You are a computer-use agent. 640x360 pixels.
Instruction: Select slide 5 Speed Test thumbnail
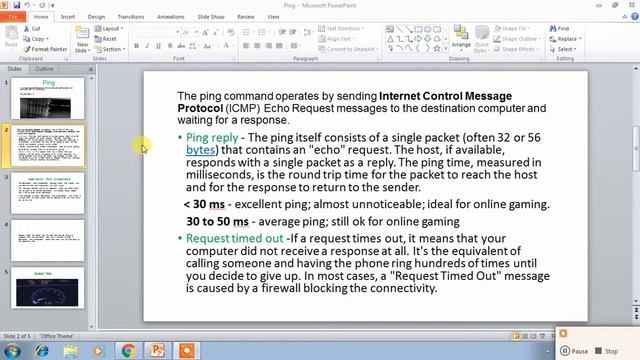pyautogui.click(x=48, y=288)
